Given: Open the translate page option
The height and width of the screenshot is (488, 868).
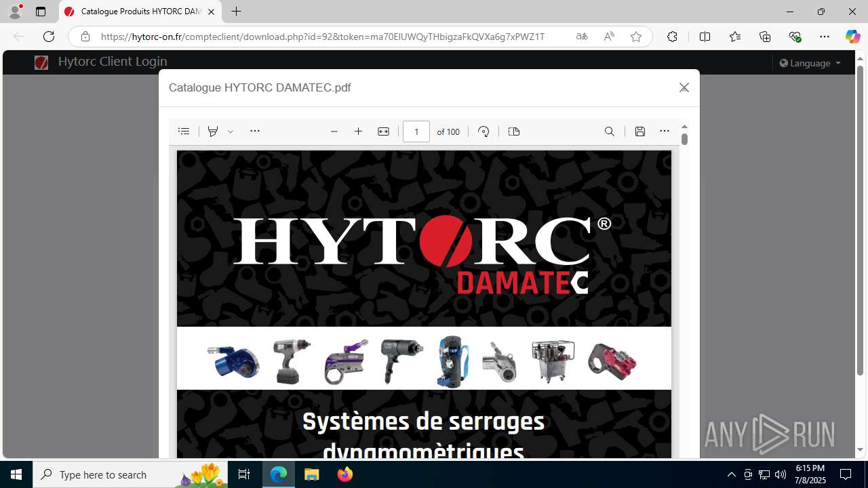Looking at the screenshot, I should point(582,37).
